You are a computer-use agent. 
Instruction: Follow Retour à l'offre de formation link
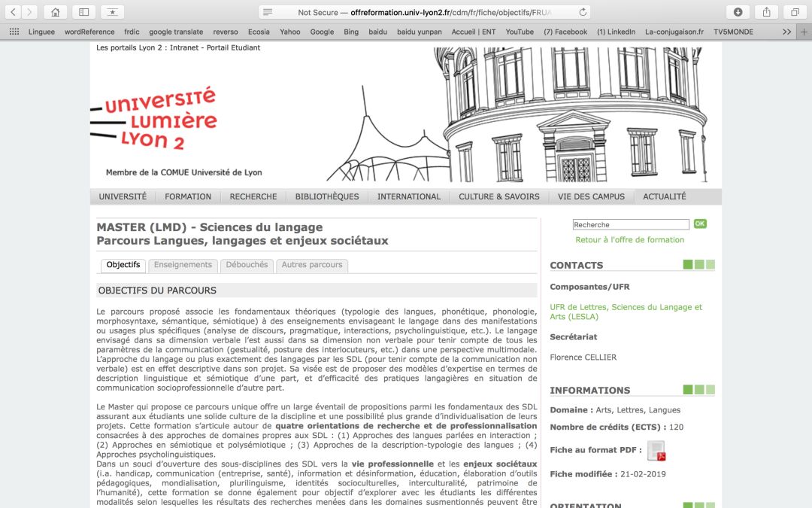tap(630, 239)
